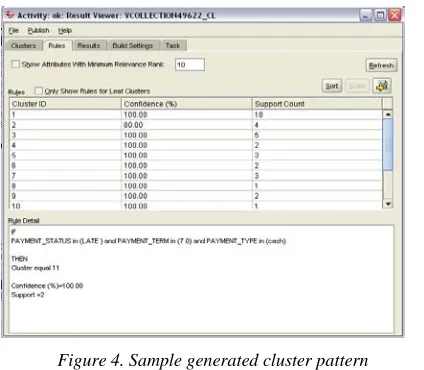The image size is (424, 370).
Task: Open the Help menu
Action: tap(65, 31)
